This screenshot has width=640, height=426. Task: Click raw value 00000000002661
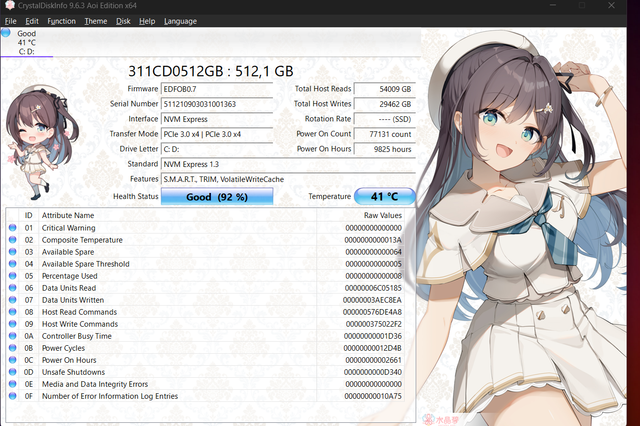373,360
